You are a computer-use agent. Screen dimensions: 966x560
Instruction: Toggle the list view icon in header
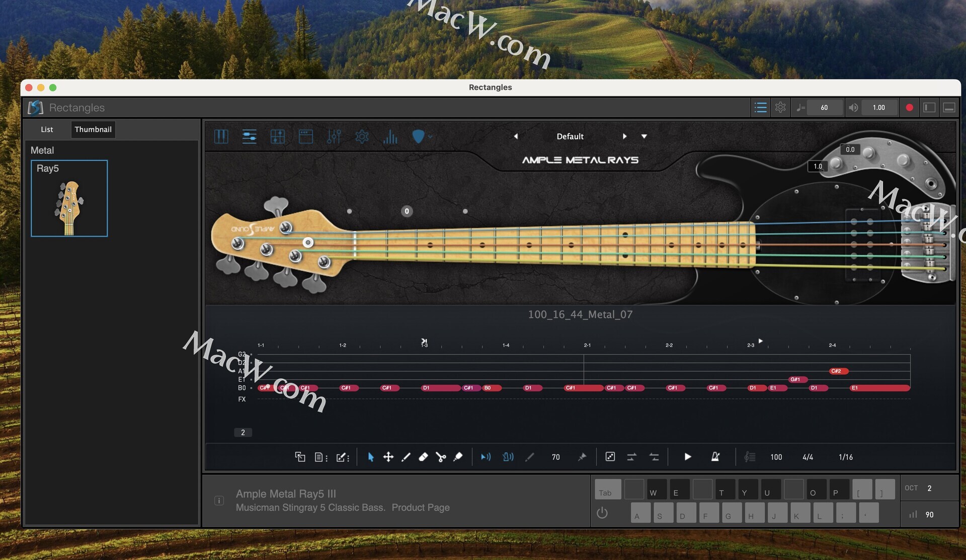click(x=760, y=107)
